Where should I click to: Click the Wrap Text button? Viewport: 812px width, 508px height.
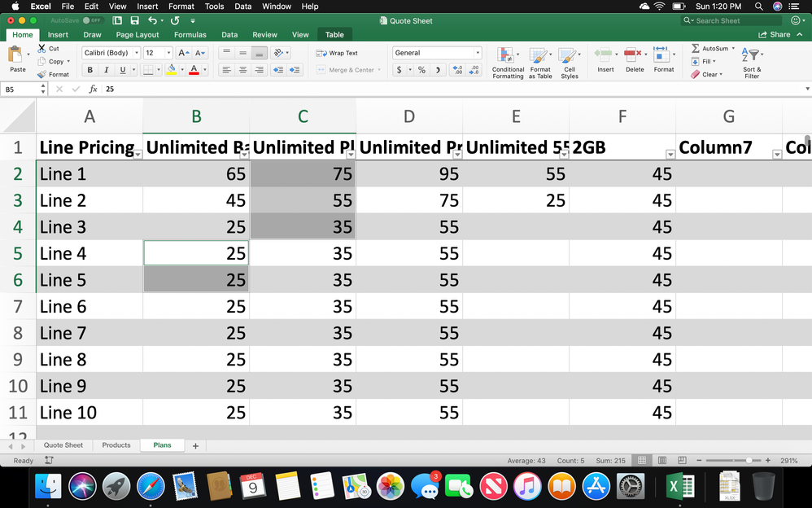[337, 53]
